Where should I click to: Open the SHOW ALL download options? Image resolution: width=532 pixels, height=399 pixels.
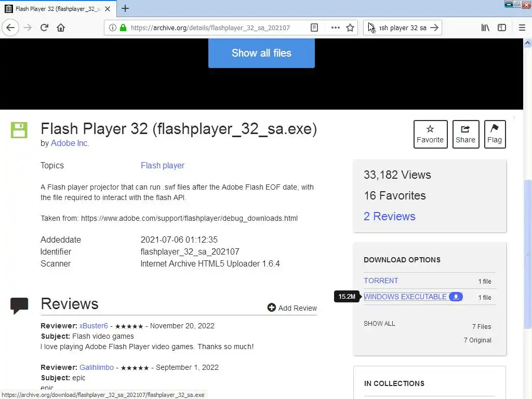379,324
